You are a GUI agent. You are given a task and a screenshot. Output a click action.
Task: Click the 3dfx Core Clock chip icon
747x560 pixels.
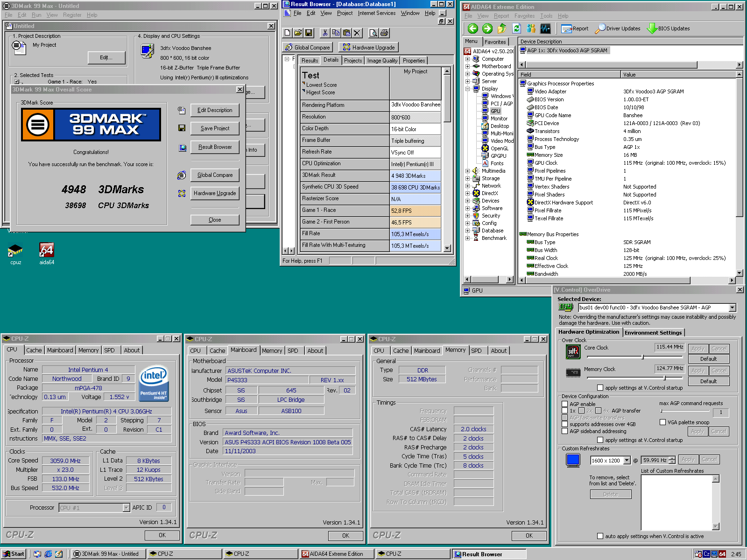(x=573, y=352)
